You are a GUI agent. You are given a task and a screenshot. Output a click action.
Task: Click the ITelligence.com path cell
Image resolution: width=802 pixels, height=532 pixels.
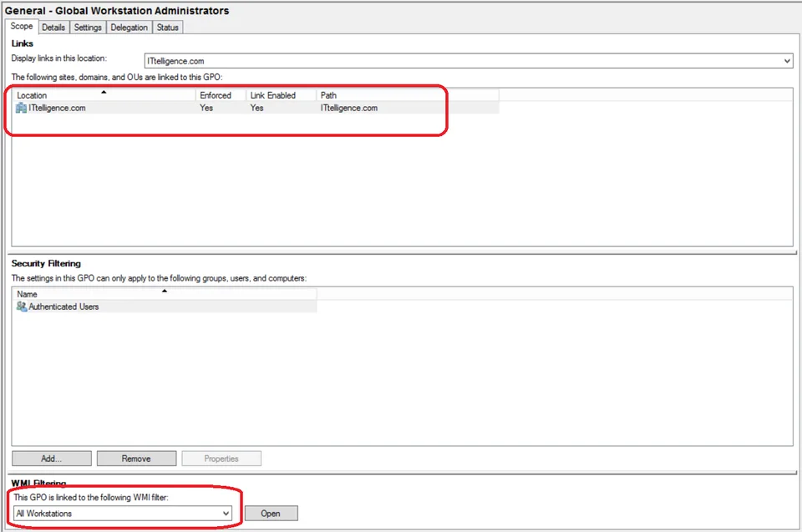(349, 108)
